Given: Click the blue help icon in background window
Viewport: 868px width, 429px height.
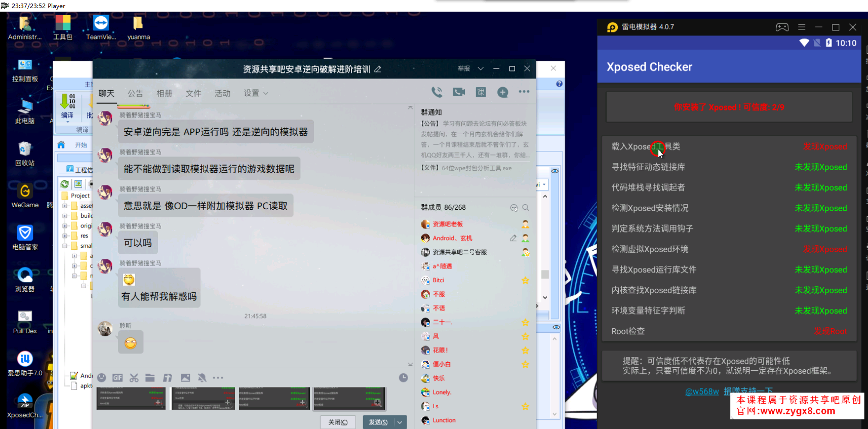Looking at the screenshot, I should 559,84.
